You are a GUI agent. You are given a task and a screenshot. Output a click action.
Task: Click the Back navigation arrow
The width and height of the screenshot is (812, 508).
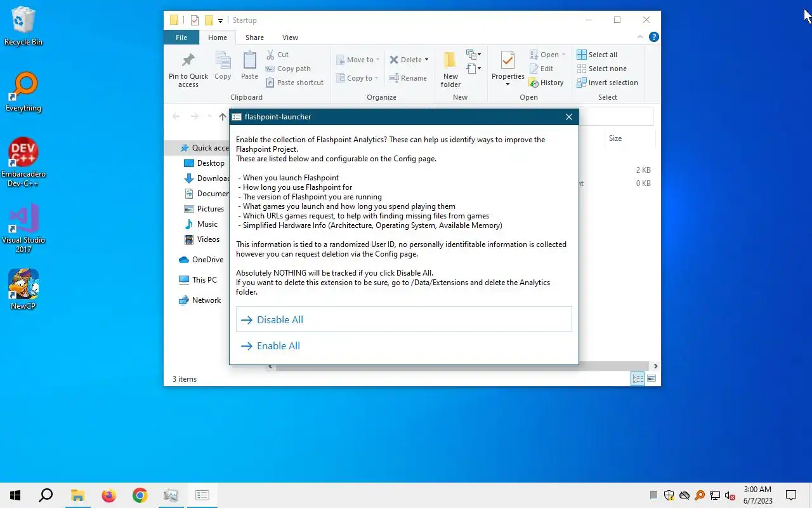(176, 116)
